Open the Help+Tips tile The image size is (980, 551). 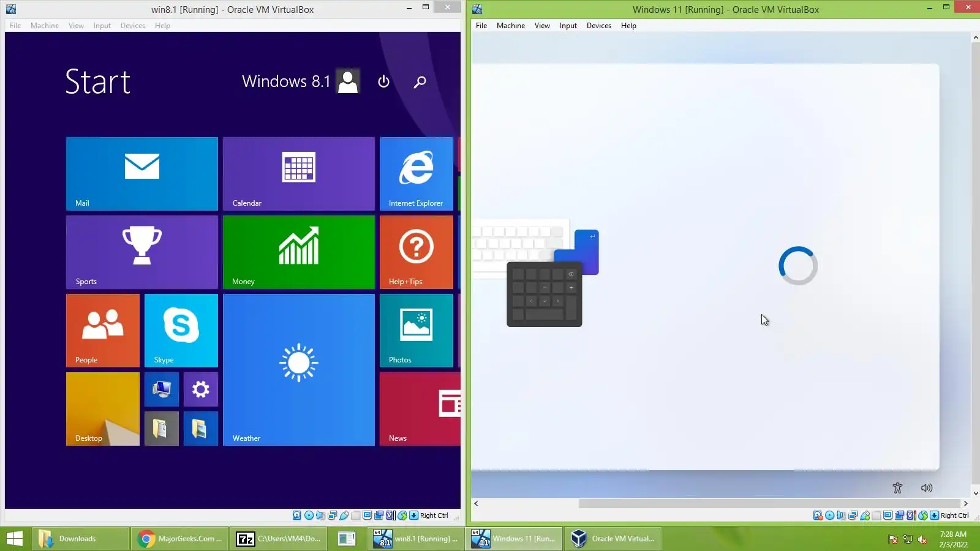pos(417,252)
